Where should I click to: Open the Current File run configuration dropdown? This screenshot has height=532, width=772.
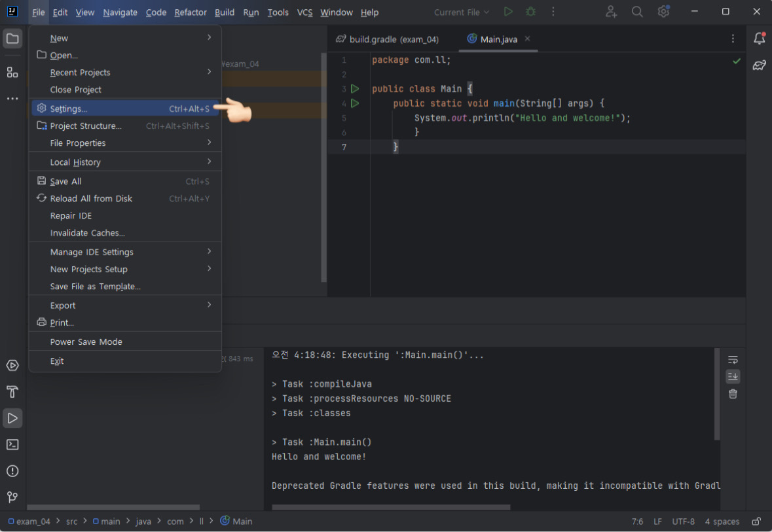point(461,12)
